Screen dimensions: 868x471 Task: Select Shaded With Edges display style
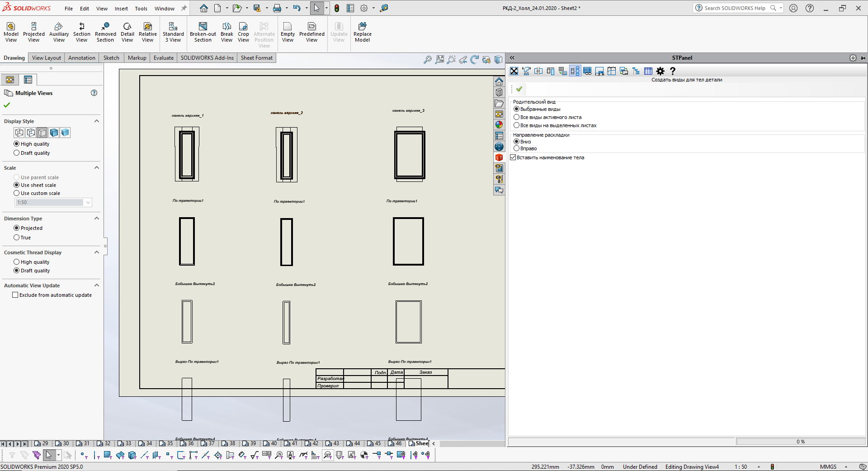54,133
